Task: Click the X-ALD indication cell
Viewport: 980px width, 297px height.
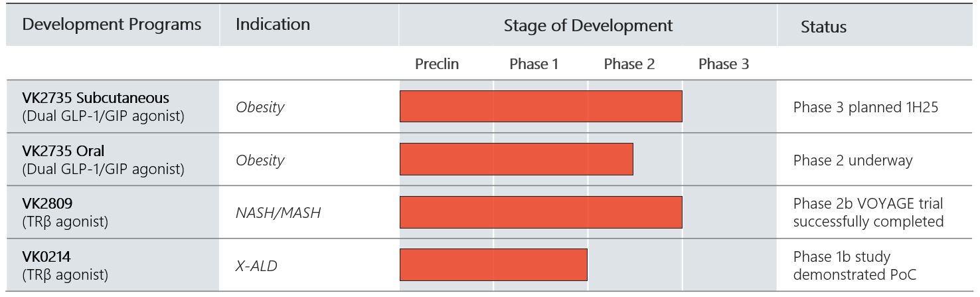Action: (x=256, y=266)
